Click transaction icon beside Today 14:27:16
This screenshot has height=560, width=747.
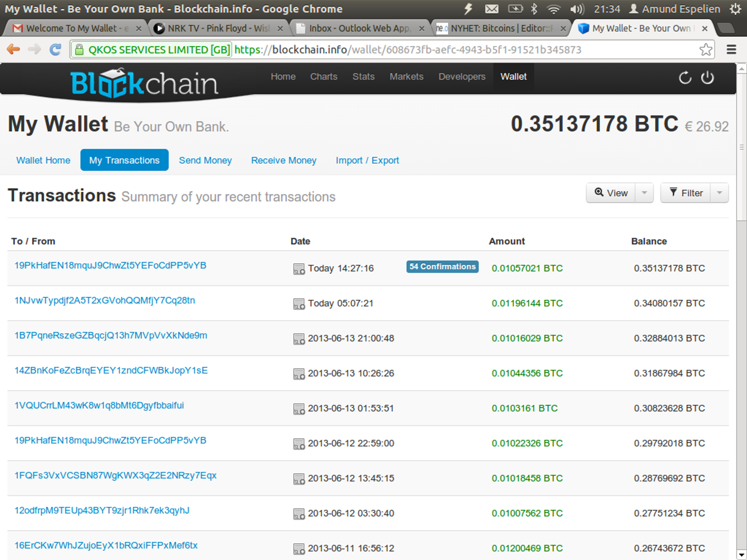pyautogui.click(x=299, y=269)
